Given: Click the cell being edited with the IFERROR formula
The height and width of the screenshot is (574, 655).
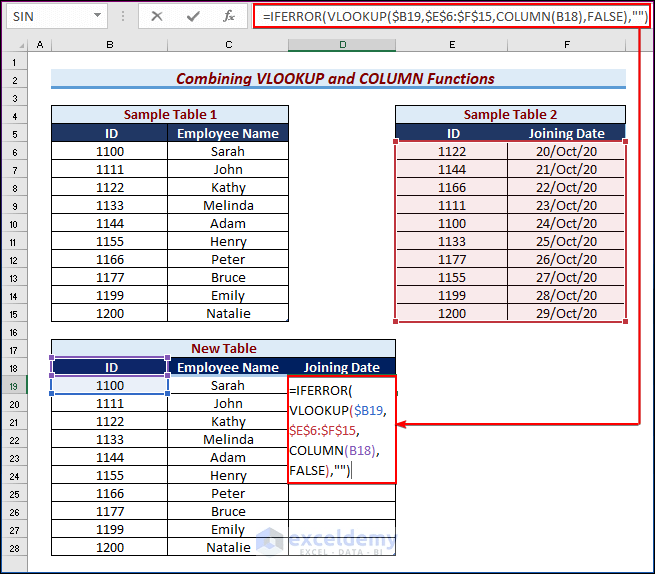Looking at the screenshot, I should tap(342, 430).
